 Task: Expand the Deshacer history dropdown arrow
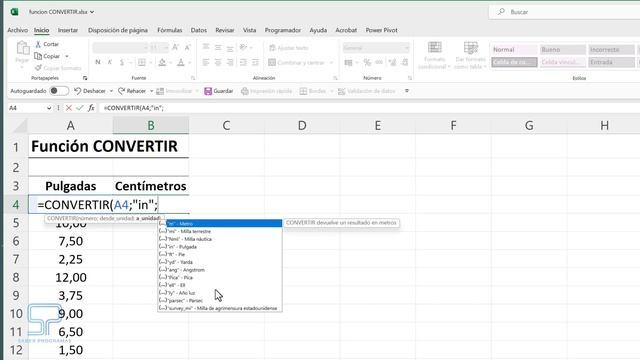click(x=111, y=91)
